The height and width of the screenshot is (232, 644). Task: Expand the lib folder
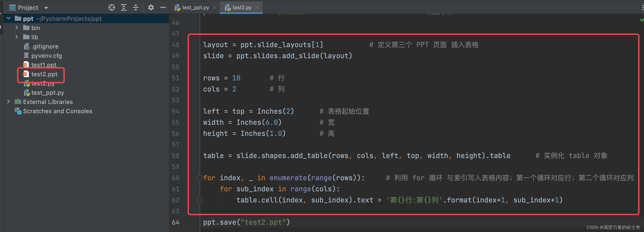[16, 37]
